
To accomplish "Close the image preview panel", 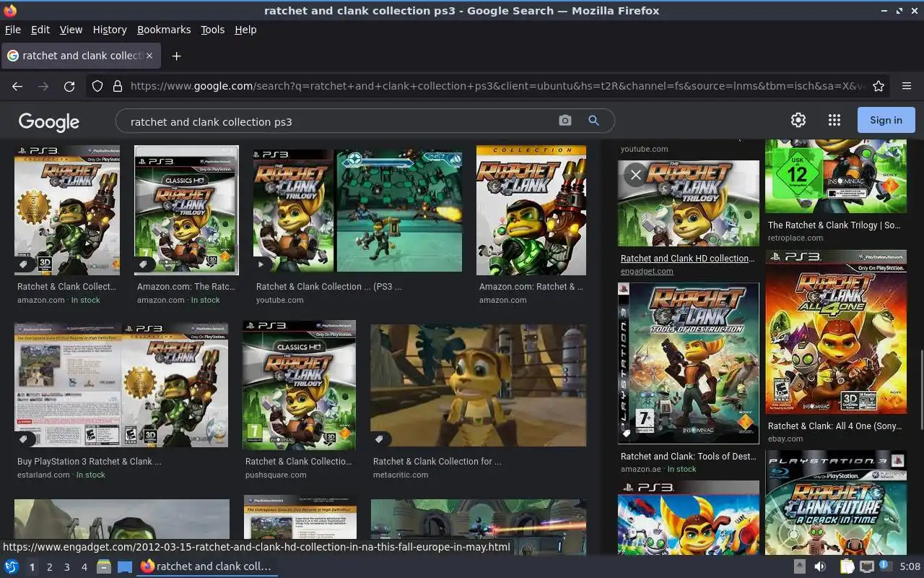I will 636,175.
